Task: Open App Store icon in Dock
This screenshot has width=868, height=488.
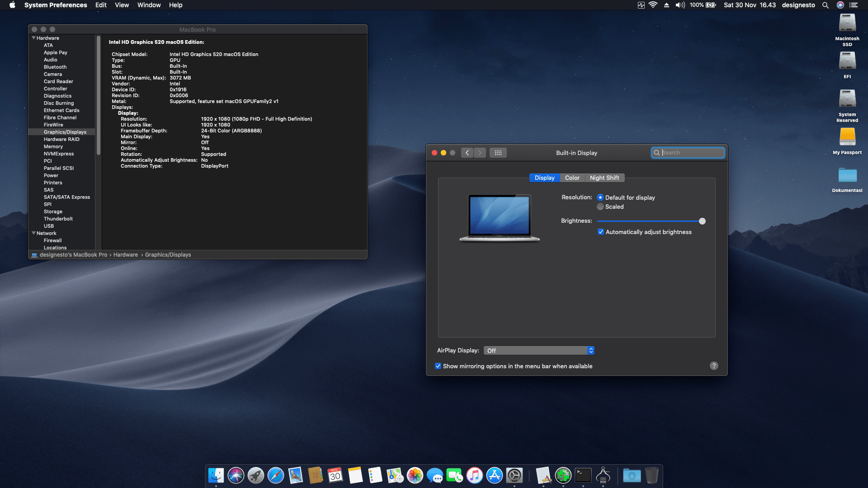Action: click(x=495, y=475)
